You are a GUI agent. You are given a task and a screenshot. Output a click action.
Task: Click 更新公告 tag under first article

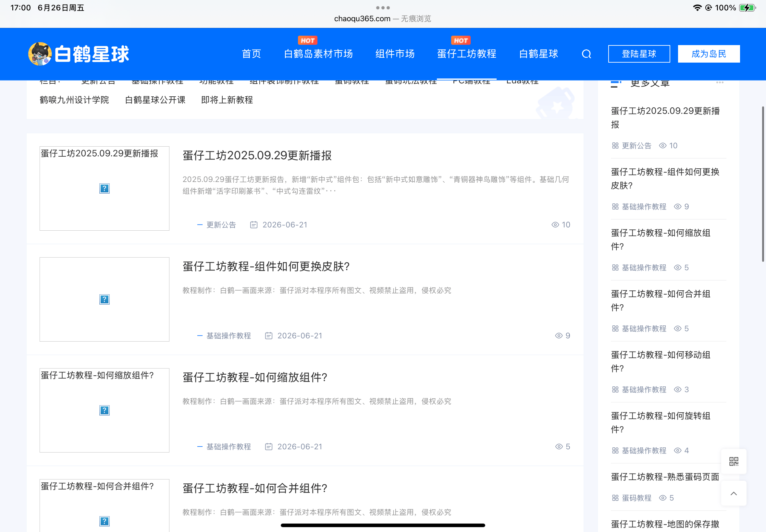click(x=221, y=225)
